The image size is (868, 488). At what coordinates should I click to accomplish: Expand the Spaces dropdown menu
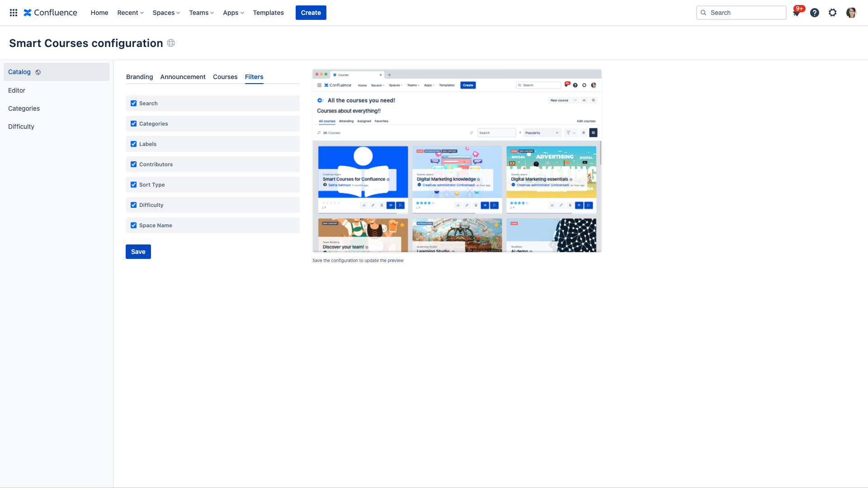click(166, 13)
